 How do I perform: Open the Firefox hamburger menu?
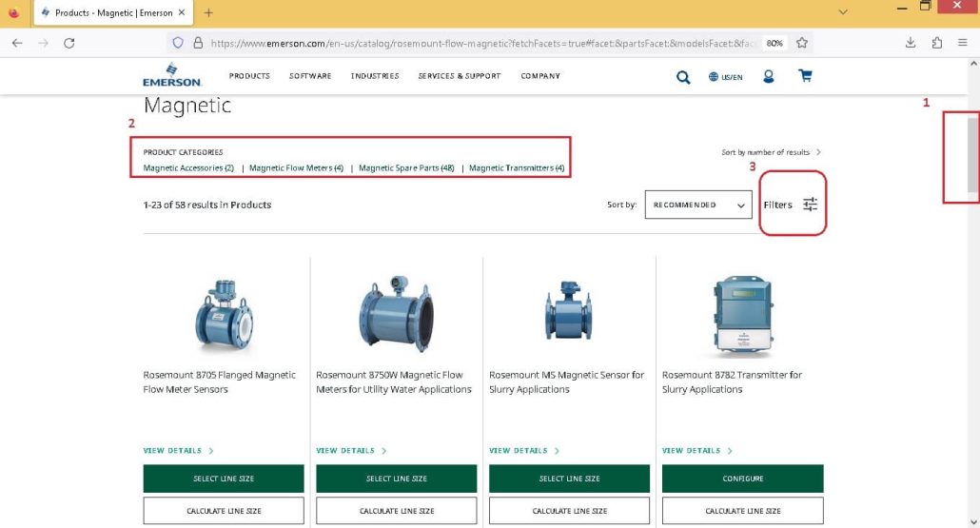pyautogui.click(x=963, y=43)
